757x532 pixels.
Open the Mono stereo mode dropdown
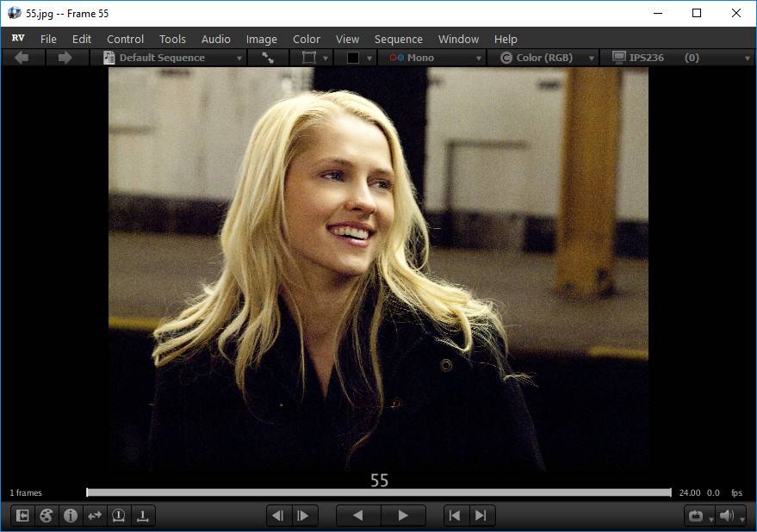(x=432, y=58)
